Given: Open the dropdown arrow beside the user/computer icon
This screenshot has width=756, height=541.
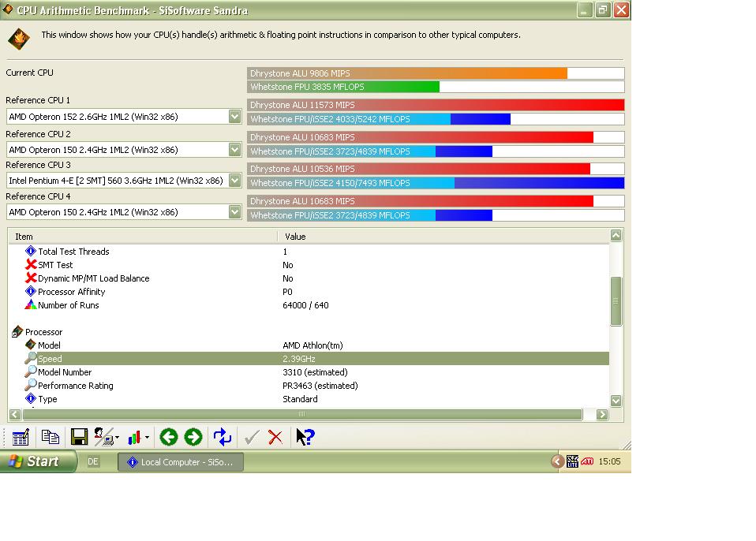Looking at the screenshot, I should pos(117,438).
